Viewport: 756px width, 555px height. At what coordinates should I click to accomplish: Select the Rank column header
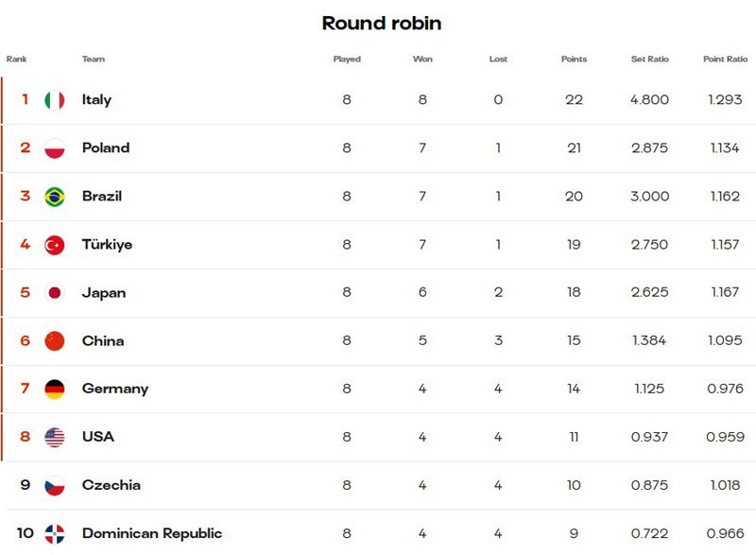click(x=16, y=59)
